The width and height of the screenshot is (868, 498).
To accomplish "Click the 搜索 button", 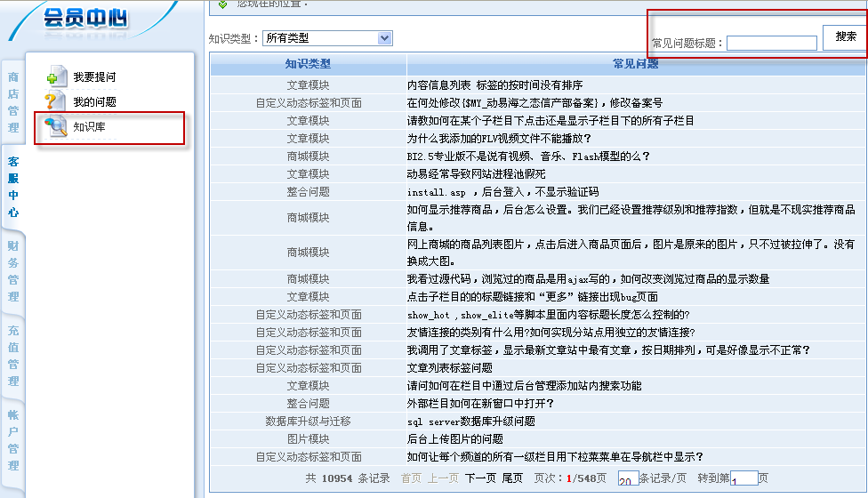I will tap(845, 37).
